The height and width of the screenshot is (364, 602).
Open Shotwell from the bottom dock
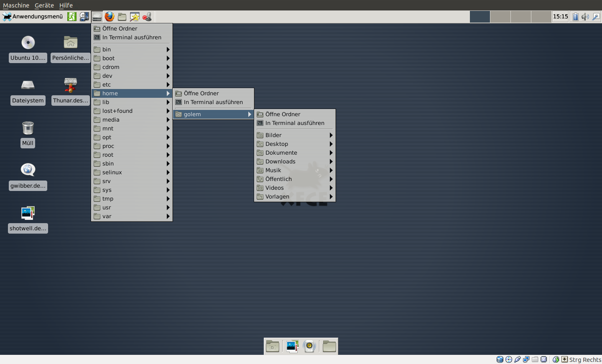click(x=291, y=346)
